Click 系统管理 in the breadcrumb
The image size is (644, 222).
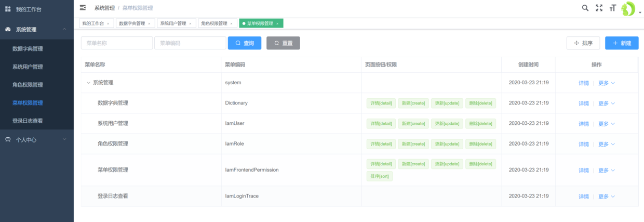(x=104, y=8)
